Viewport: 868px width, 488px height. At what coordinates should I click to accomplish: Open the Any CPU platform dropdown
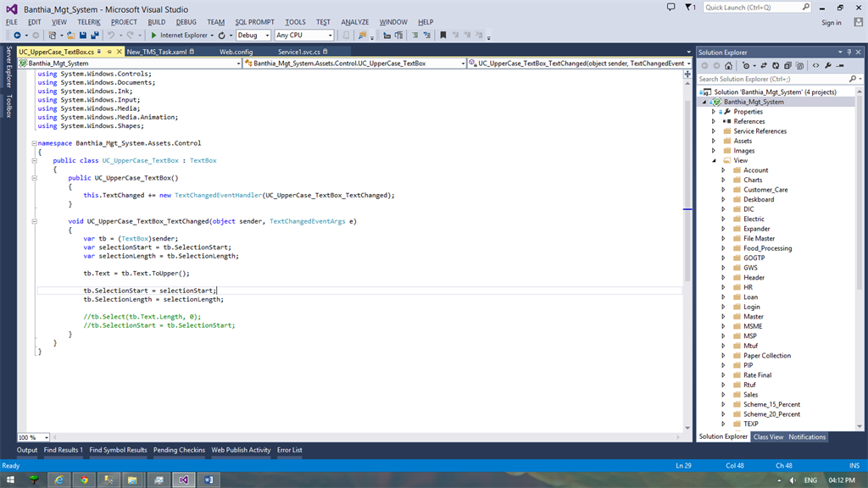[330, 36]
